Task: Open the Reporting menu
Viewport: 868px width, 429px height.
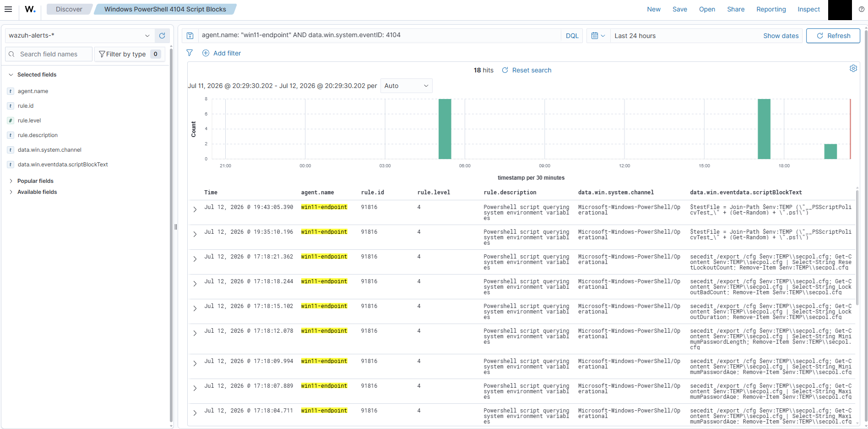Action: pos(771,9)
